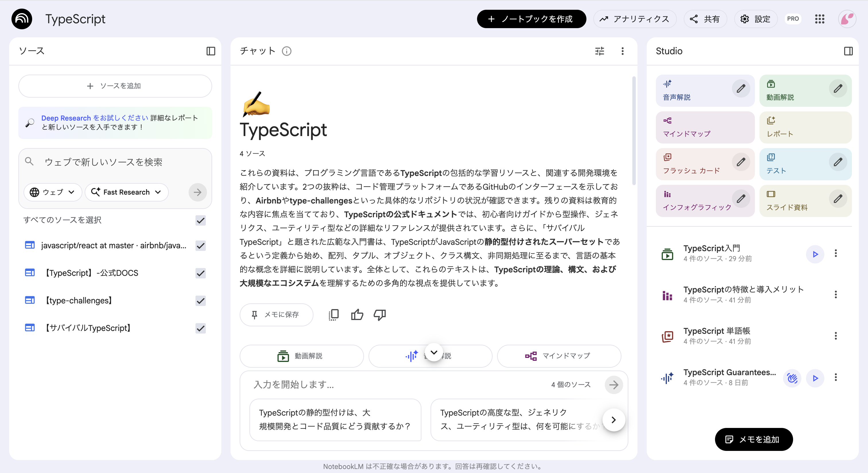Toggle すべてのソースを選択 checkbox
The height and width of the screenshot is (473, 868).
click(200, 220)
